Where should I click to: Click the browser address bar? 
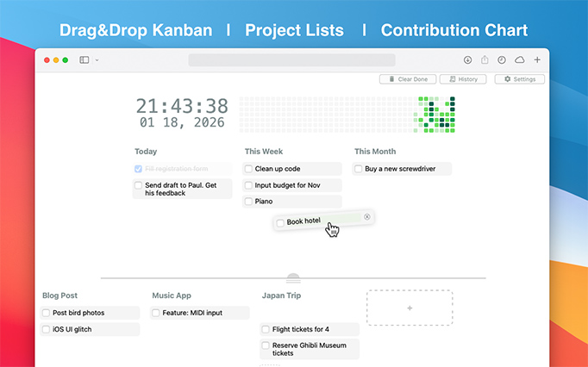(291, 60)
